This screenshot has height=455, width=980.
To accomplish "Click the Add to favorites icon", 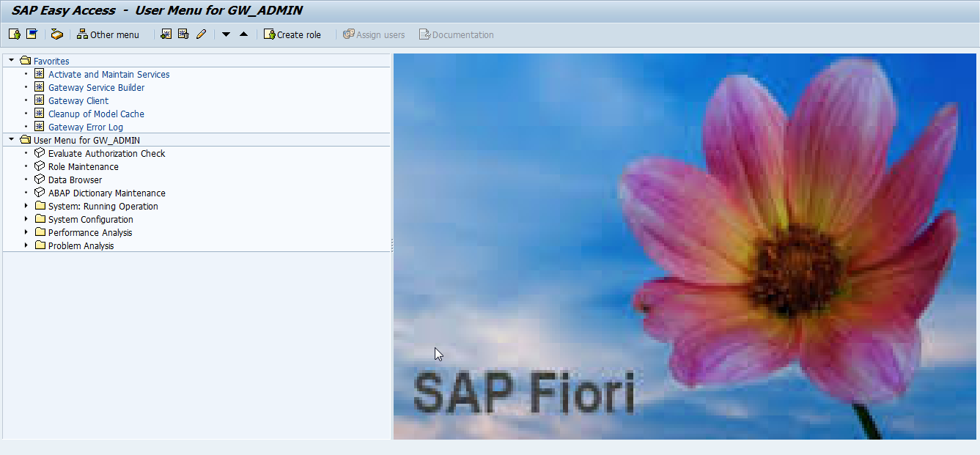I will [166, 34].
